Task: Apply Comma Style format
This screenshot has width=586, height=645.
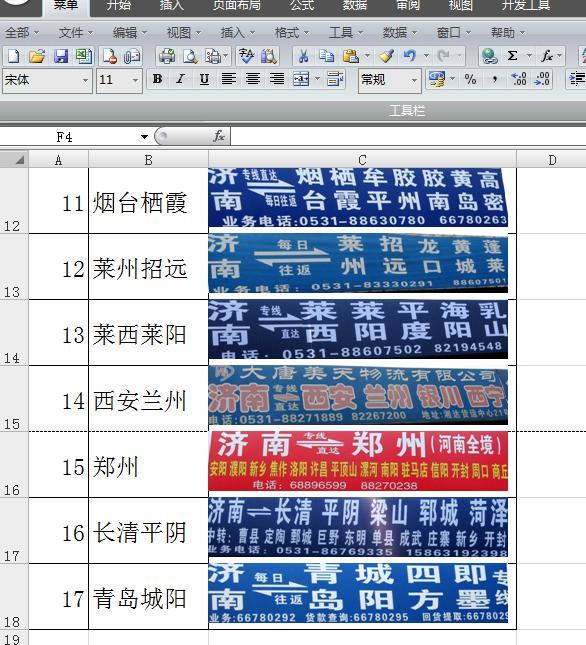Action: 495,79
